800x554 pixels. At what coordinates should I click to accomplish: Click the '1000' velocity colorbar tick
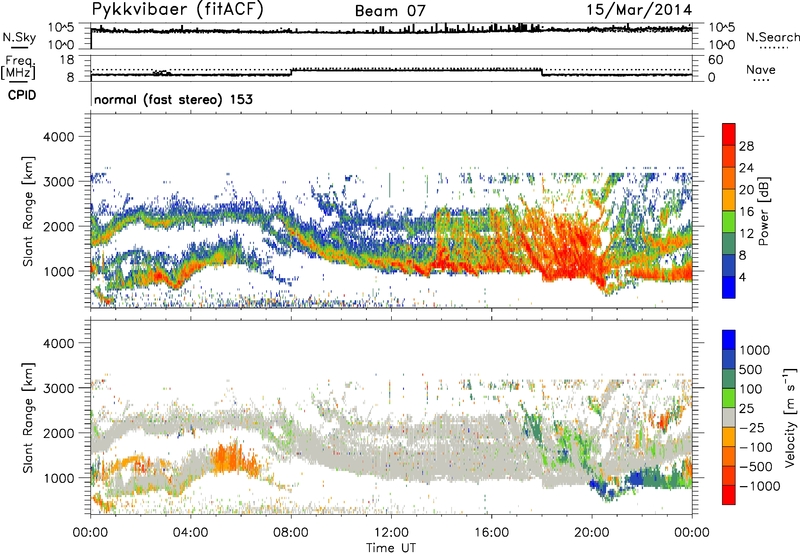pos(755,350)
